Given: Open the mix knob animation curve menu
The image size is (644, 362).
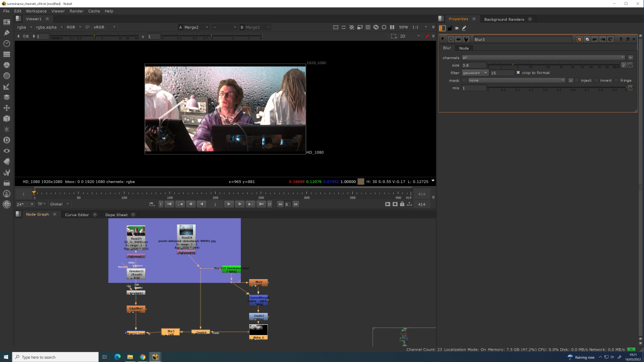Looking at the screenshot, I should pyautogui.click(x=630, y=88).
